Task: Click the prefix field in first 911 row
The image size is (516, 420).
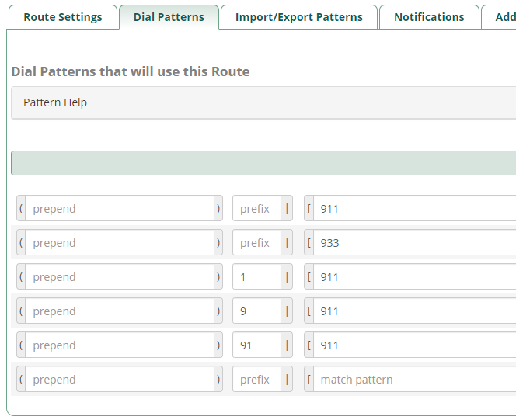Action: [x=256, y=208]
